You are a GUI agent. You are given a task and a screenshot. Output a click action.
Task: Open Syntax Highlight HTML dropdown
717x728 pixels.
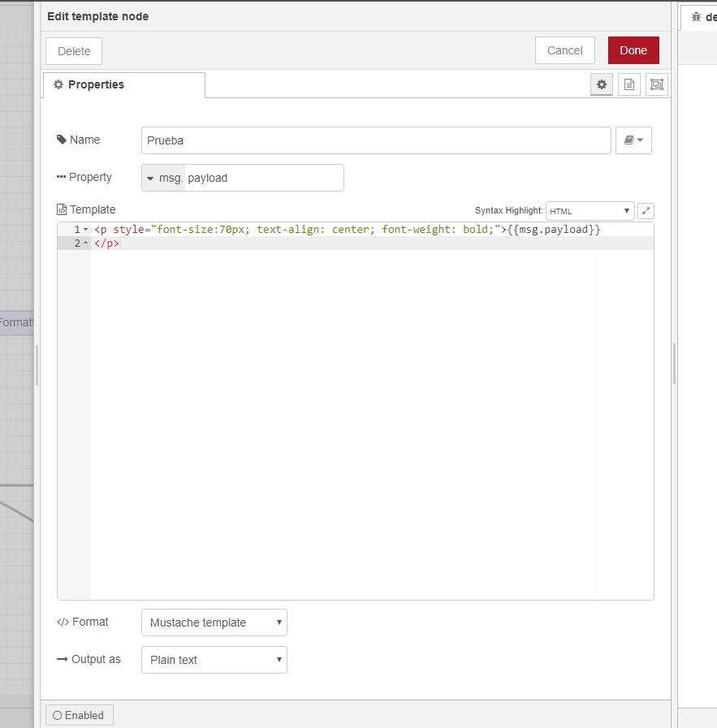click(590, 211)
